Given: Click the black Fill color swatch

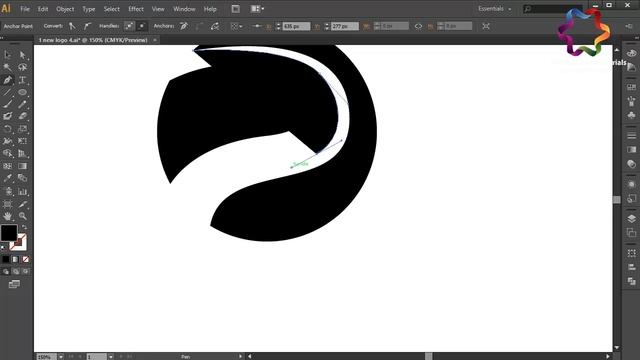Looking at the screenshot, I should [x=9, y=233].
